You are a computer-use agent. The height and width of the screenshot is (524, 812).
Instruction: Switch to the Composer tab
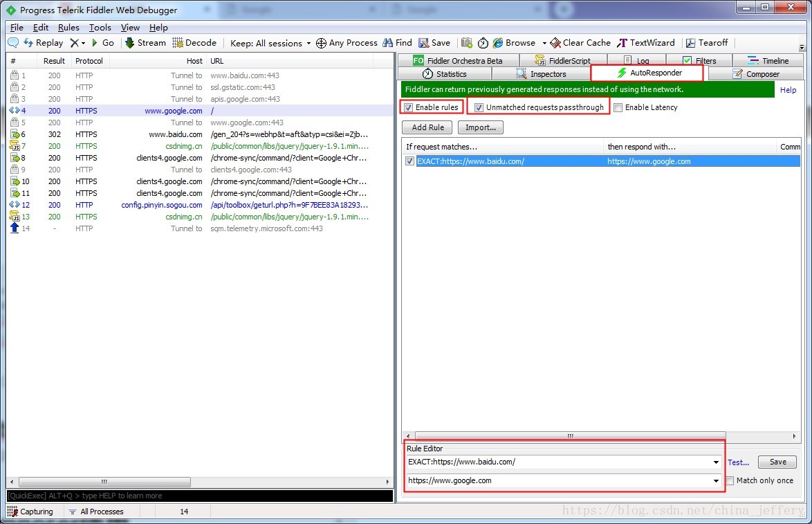pyautogui.click(x=756, y=74)
